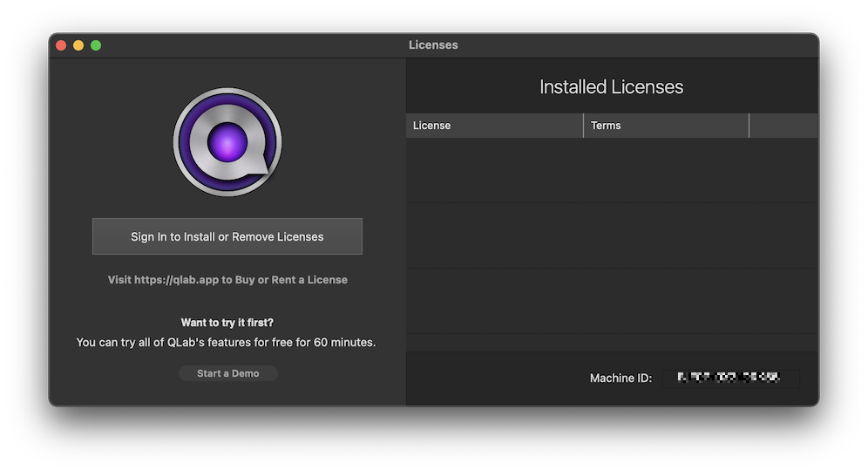Click the purple QLab logo
Image resolution: width=868 pixels, height=471 pixels.
[x=227, y=142]
